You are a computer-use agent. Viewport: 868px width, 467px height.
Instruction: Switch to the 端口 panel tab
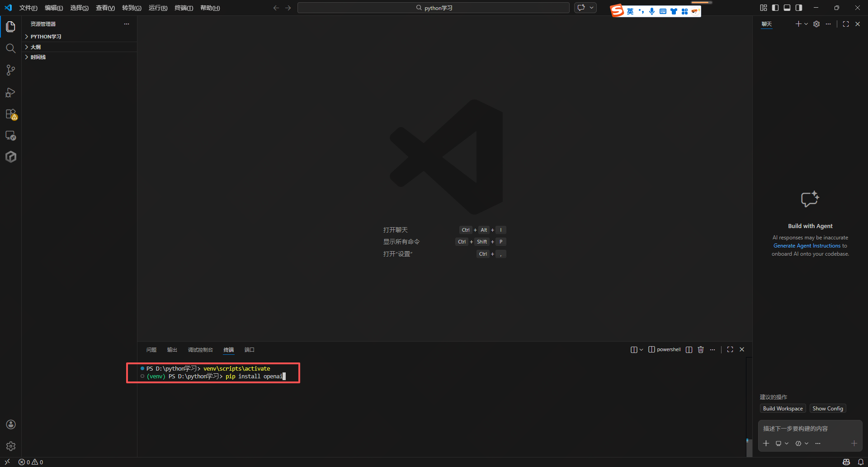pyautogui.click(x=250, y=350)
